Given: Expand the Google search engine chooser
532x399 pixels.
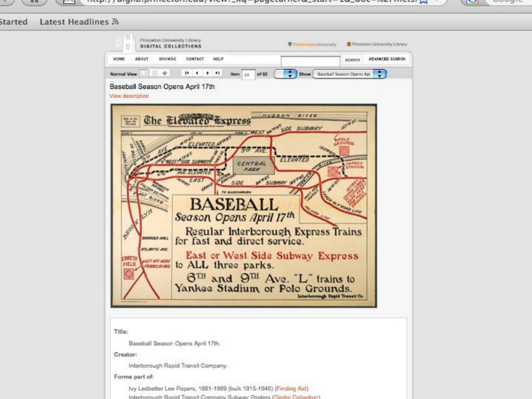Looking at the screenshot, I should click(478, 3).
